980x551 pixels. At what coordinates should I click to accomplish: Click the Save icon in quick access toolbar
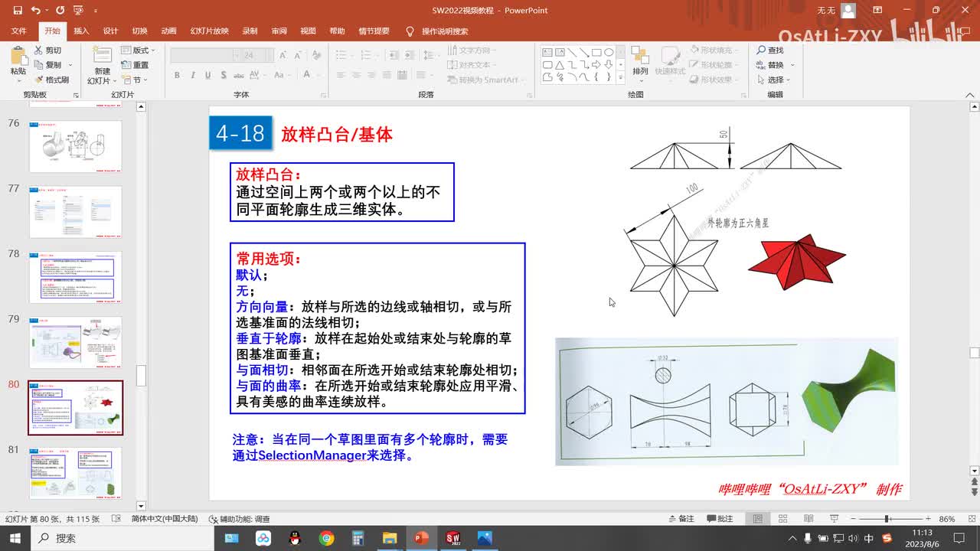pyautogui.click(x=17, y=11)
